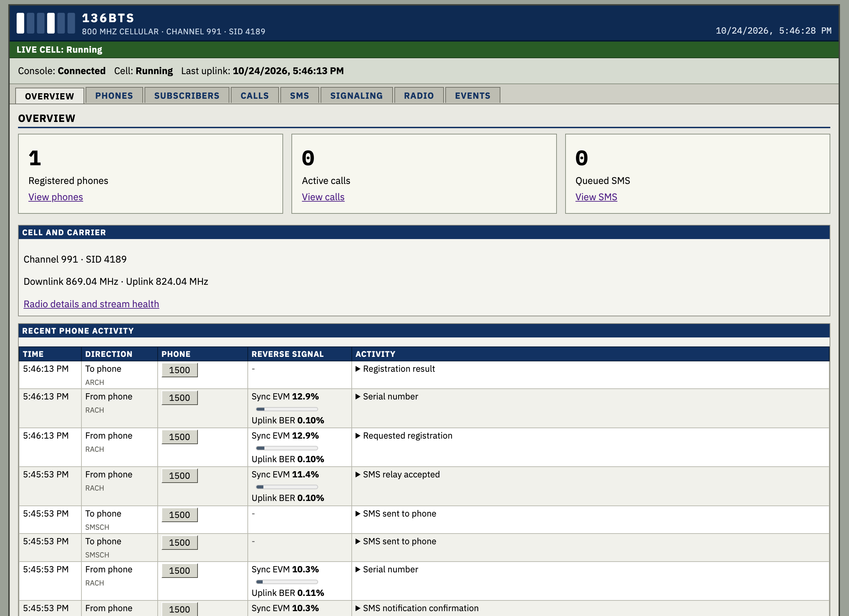Open Radio details and stream health link
The image size is (849, 616).
[91, 304]
